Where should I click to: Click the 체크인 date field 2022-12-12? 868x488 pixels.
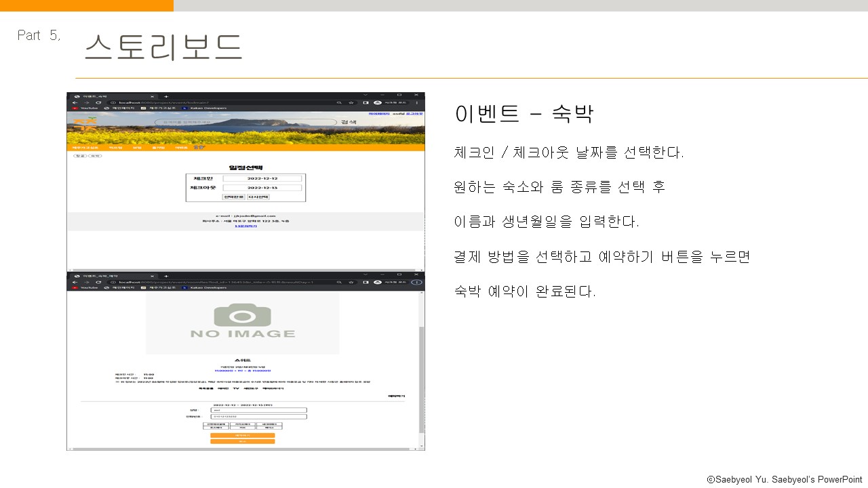[x=262, y=178]
